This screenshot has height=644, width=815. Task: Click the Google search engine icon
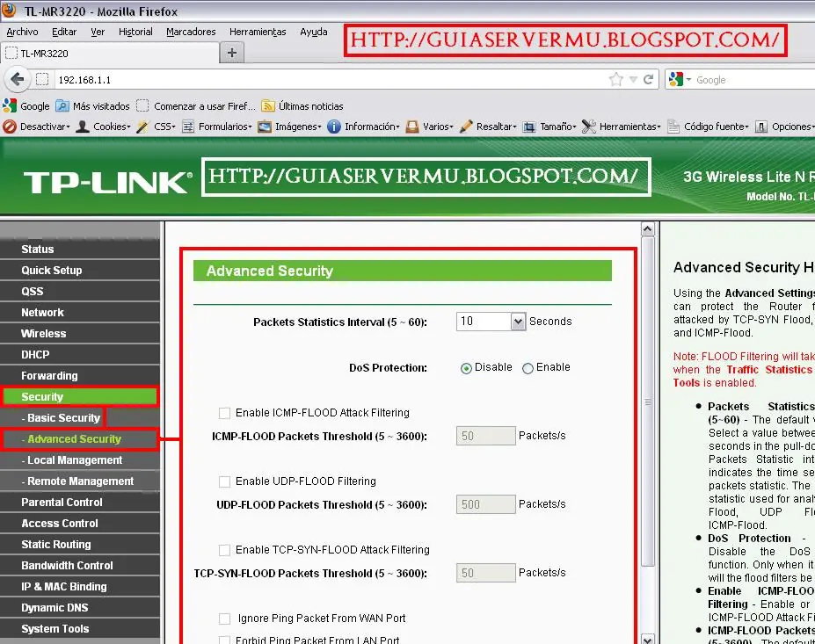[x=676, y=79]
